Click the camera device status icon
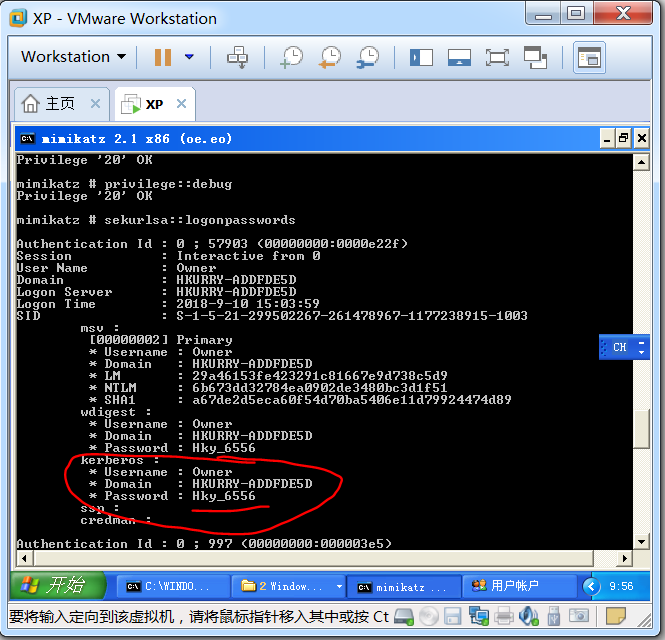Image resolution: width=665 pixels, height=640 pixels. (579, 616)
